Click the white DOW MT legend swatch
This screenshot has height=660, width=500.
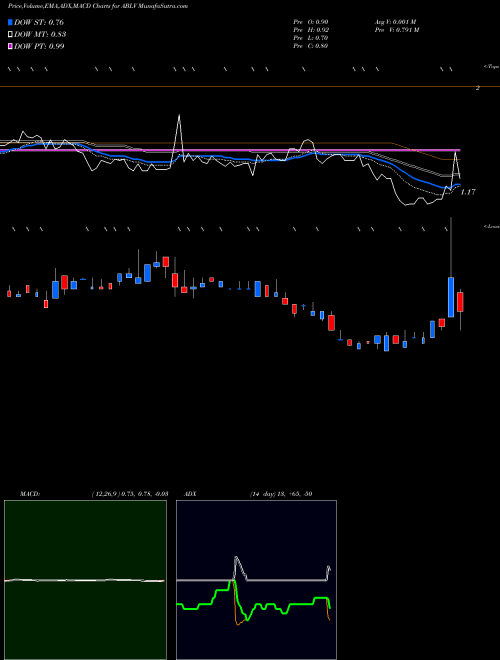[10, 34]
